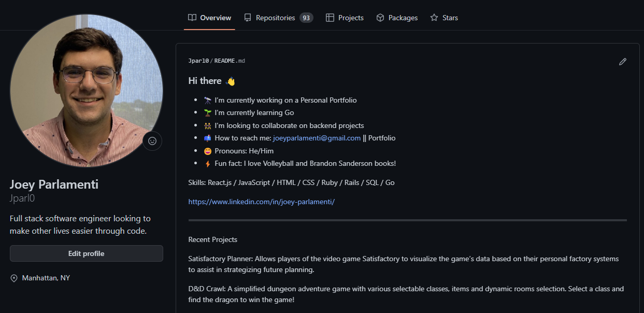644x313 pixels.
Task: Click the table icon beside Projects
Action: 330,18
